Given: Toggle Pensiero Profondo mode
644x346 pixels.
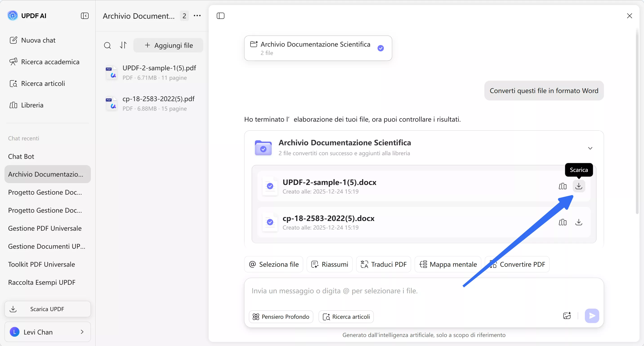Looking at the screenshot, I should (281, 317).
